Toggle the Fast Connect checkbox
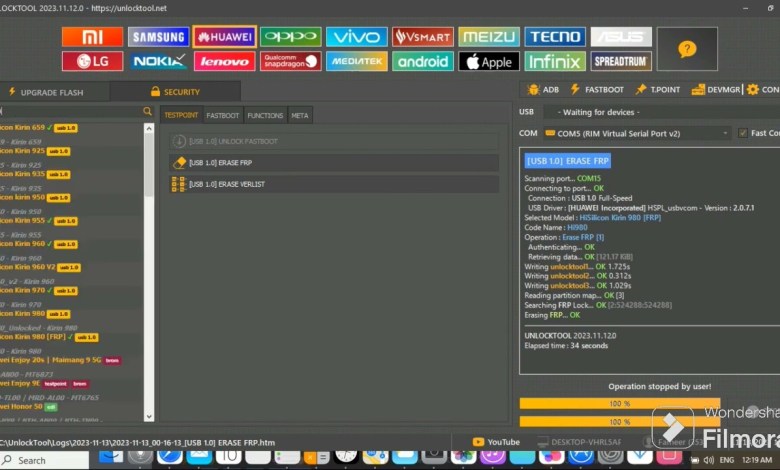 (742, 133)
